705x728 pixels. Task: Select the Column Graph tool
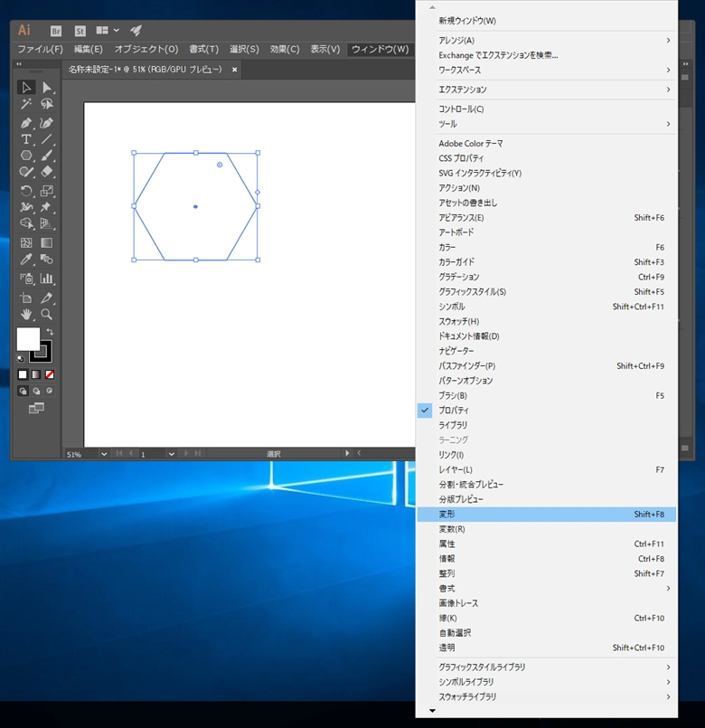click(x=47, y=279)
